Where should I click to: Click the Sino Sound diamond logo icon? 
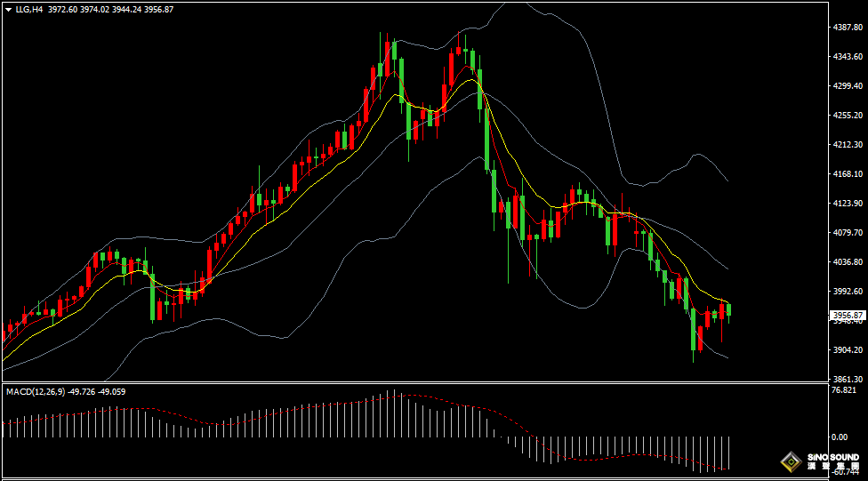[790, 461]
